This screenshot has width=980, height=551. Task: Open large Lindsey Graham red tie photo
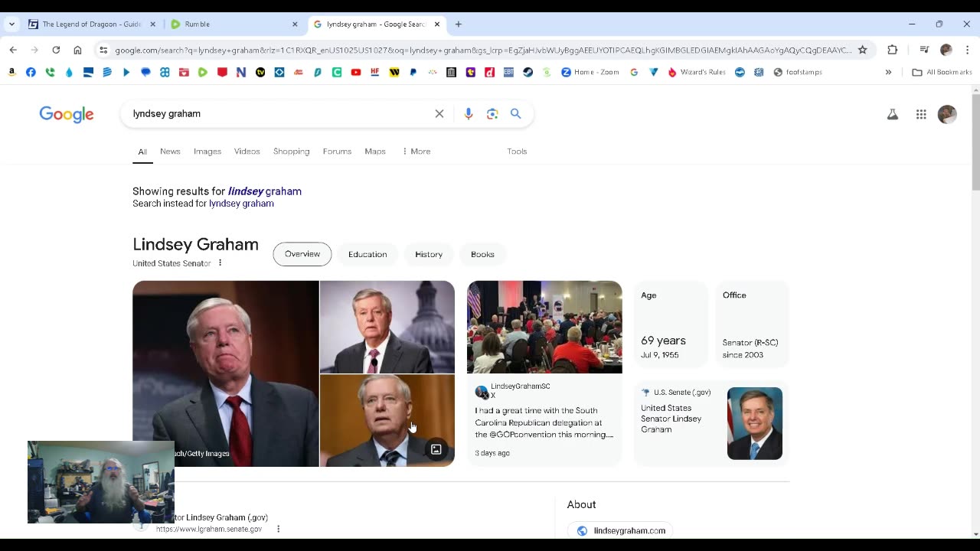[x=226, y=373]
